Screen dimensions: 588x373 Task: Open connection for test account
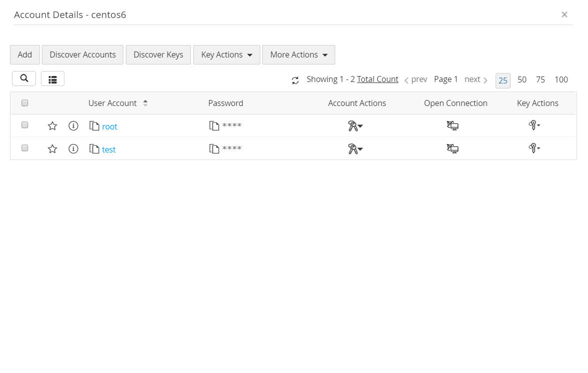tap(453, 149)
